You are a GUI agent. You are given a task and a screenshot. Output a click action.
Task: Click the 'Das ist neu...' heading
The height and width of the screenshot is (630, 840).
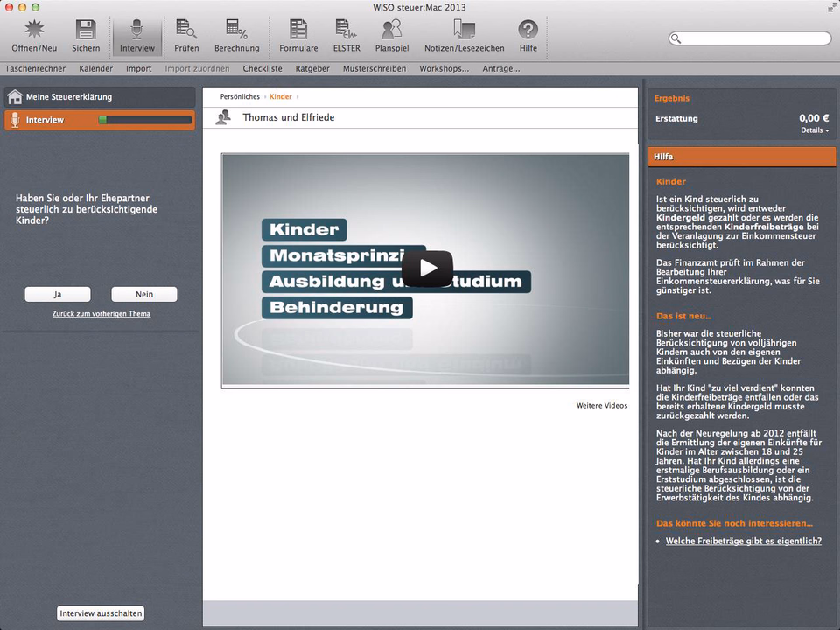click(x=684, y=316)
